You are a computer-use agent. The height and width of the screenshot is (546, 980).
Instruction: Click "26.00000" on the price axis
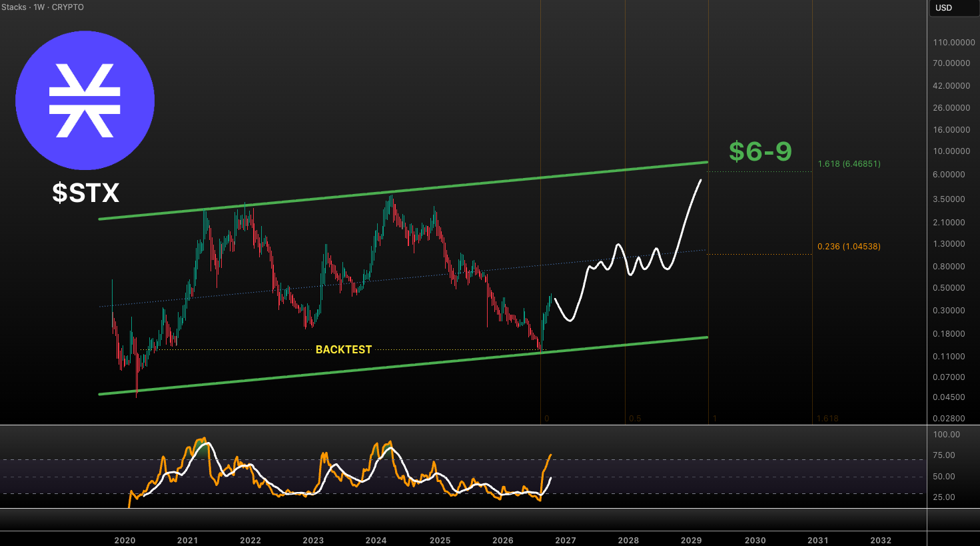click(x=951, y=108)
